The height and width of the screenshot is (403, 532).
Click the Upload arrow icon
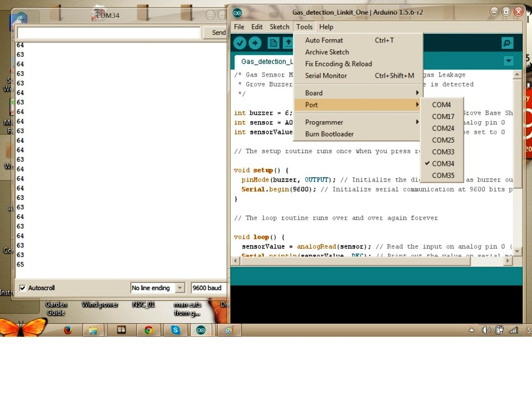(x=255, y=43)
